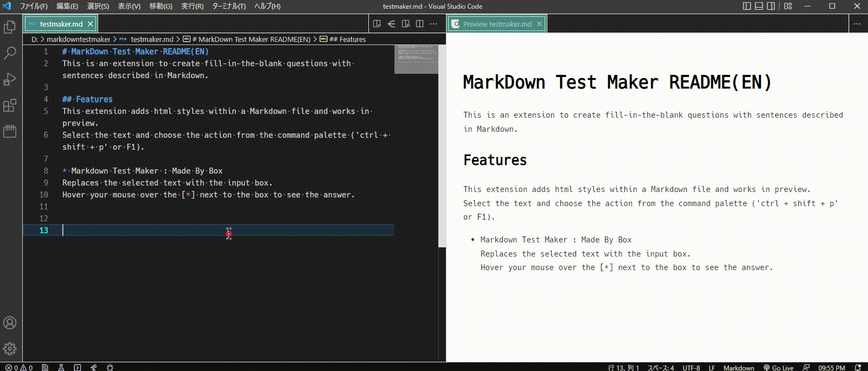Click the 09:55 PM clock in status bar

(x=832, y=367)
